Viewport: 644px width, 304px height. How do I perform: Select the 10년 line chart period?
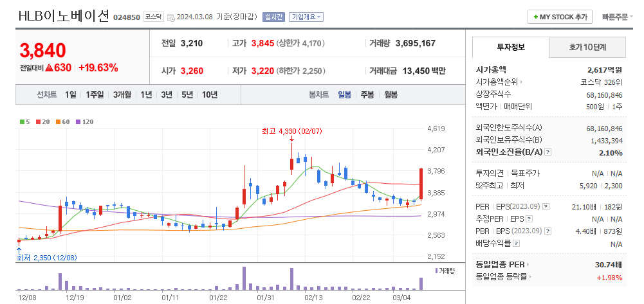point(210,94)
